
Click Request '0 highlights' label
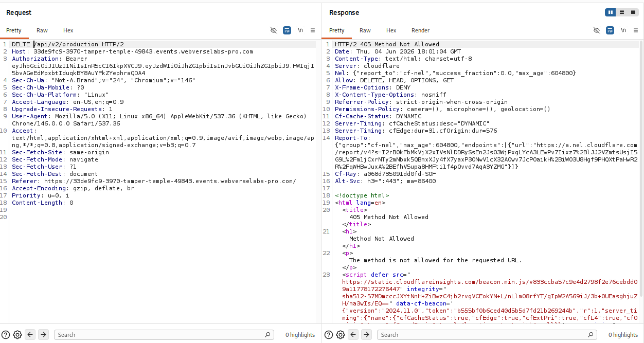300,335
